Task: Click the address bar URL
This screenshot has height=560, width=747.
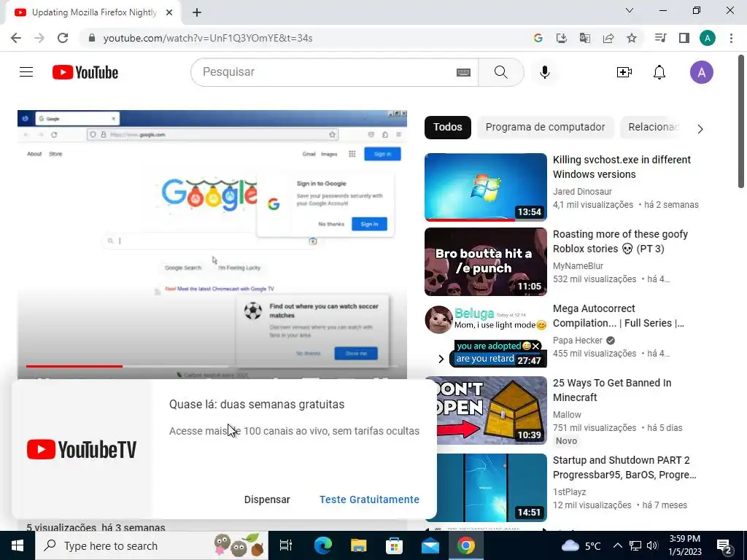Action: pyautogui.click(x=208, y=38)
